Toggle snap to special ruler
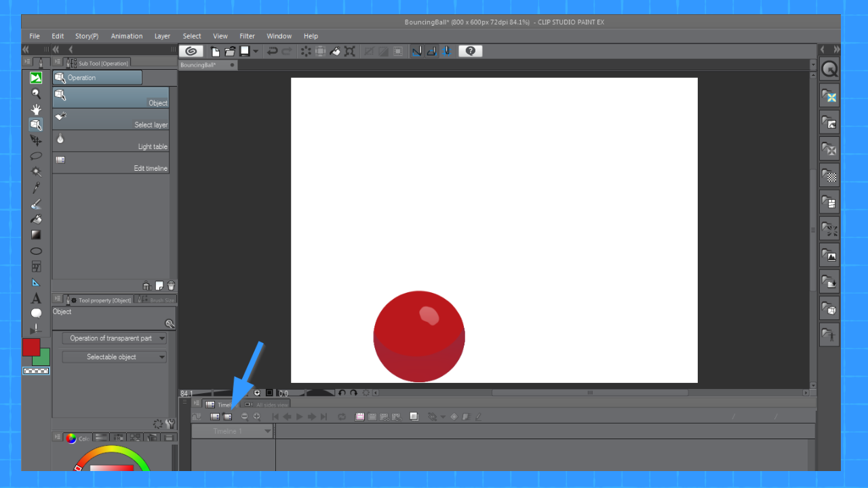The height and width of the screenshot is (488, 868). click(431, 52)
